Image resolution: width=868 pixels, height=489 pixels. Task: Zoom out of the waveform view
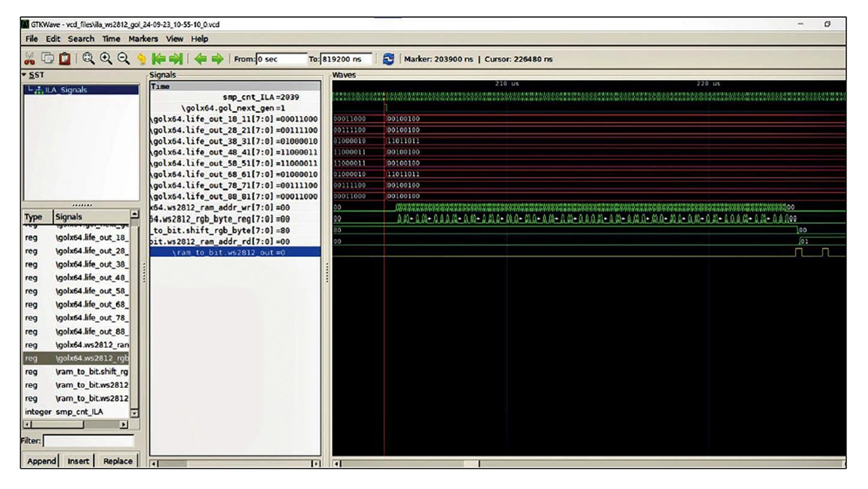tap(123, 59)
